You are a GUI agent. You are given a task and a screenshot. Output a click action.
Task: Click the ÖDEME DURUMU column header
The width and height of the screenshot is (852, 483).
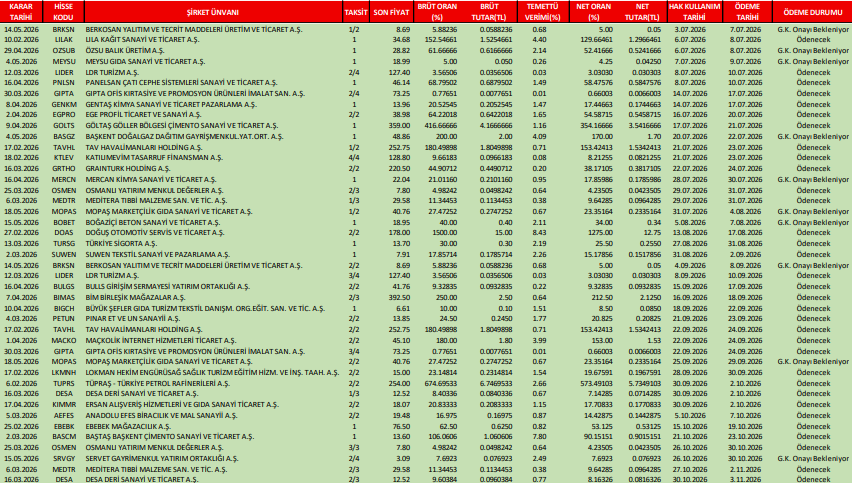pyautogui.click(x=812, y=12)
